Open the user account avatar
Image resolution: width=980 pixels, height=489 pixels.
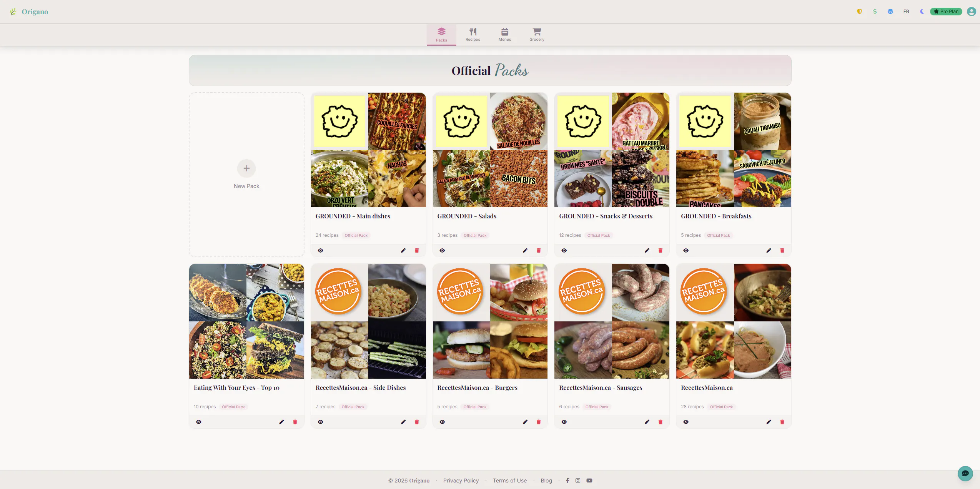point(972,12)
